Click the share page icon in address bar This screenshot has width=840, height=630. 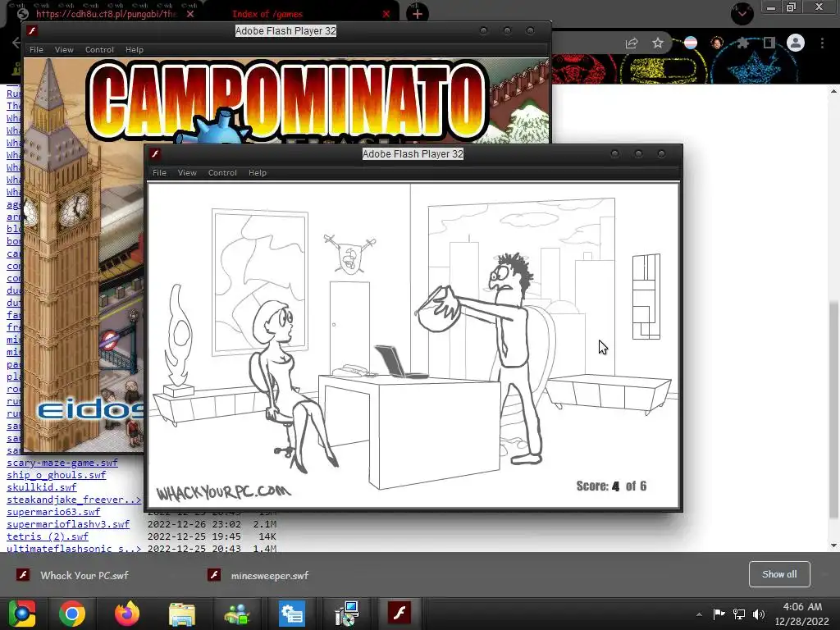(x=632, y=43)
